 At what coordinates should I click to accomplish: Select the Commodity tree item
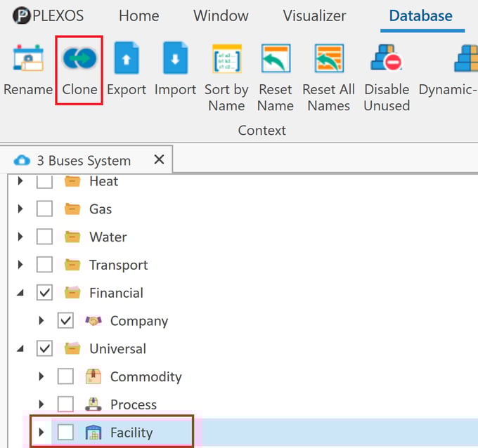[x=146, y=377]
